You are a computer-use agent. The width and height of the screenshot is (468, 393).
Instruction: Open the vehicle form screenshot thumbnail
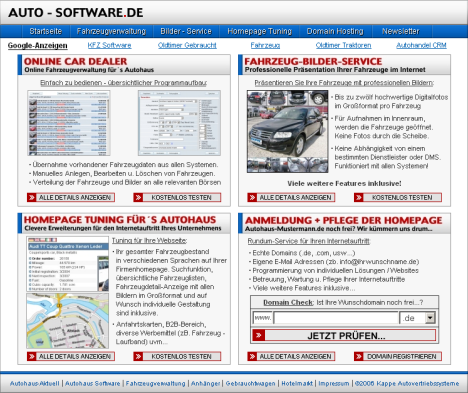(179, 123)
